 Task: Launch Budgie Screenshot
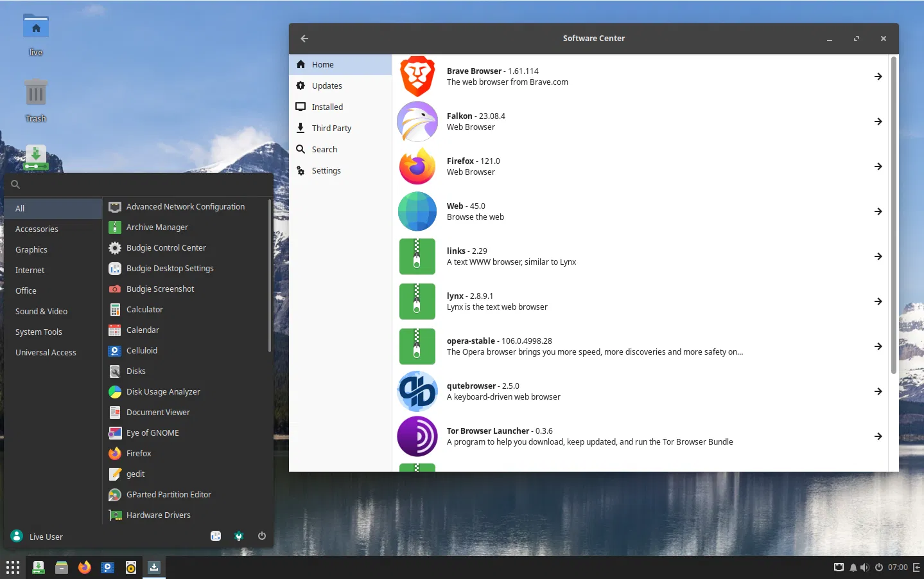[186, 289]
